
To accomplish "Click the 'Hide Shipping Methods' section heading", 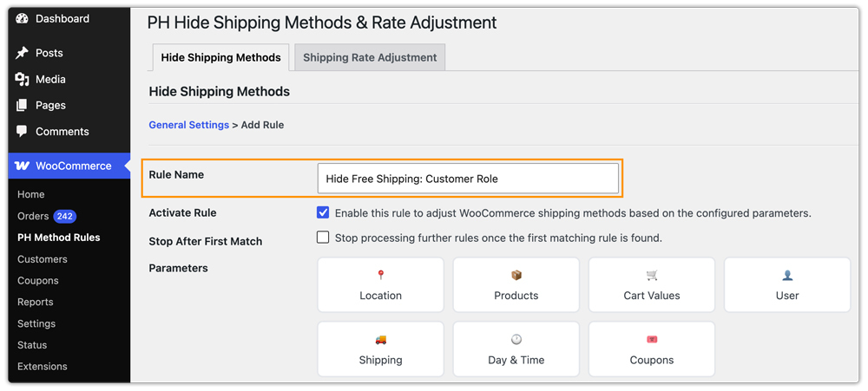I will coord(220,91).
